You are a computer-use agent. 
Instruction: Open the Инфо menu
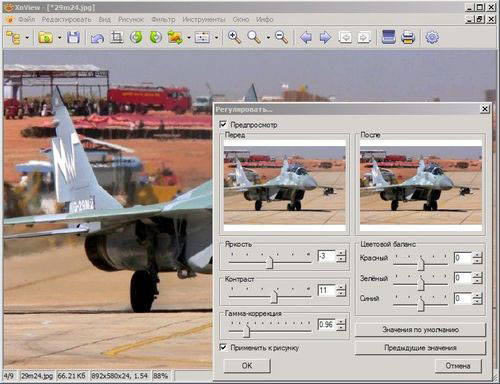(x=265, y=19)
